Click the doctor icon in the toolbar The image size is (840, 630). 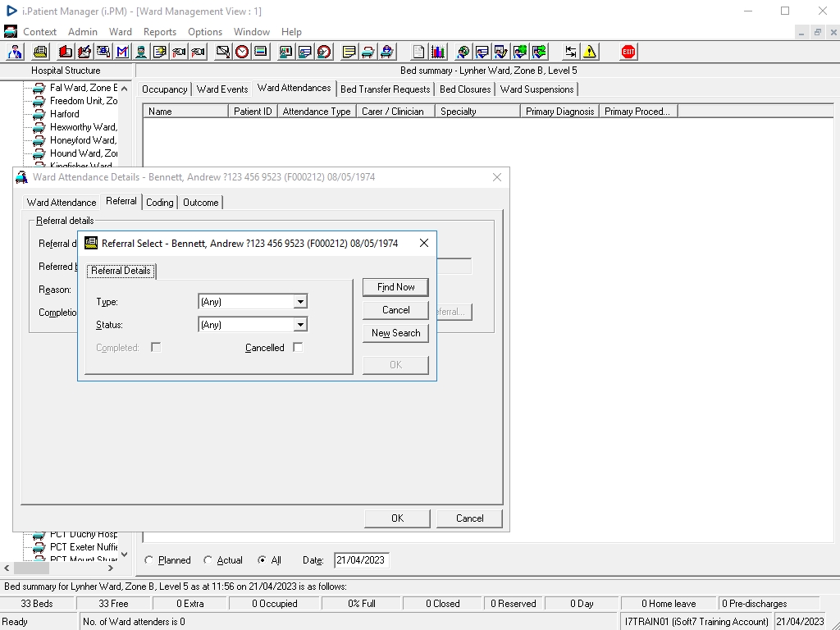[x=15, y=52]
